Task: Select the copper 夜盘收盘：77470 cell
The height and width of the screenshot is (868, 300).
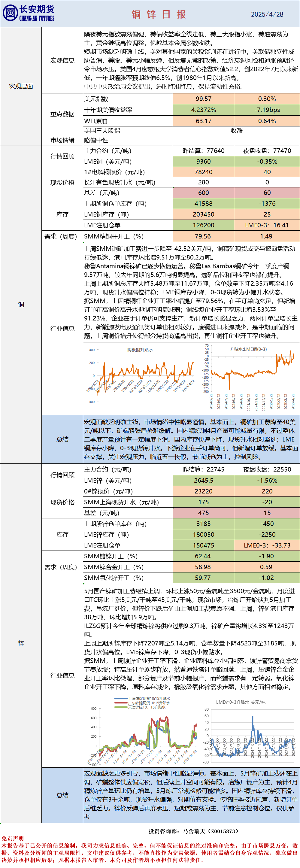Action: pyautogui.click(x=267, y=150)
